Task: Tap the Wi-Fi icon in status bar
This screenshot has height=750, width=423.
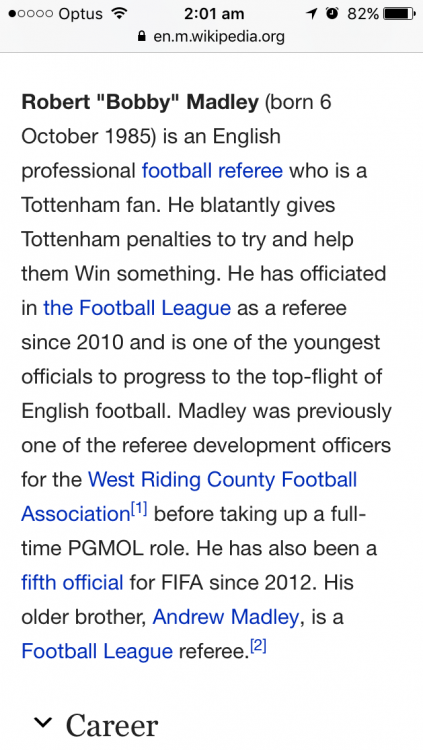Action: pos(117,13)
